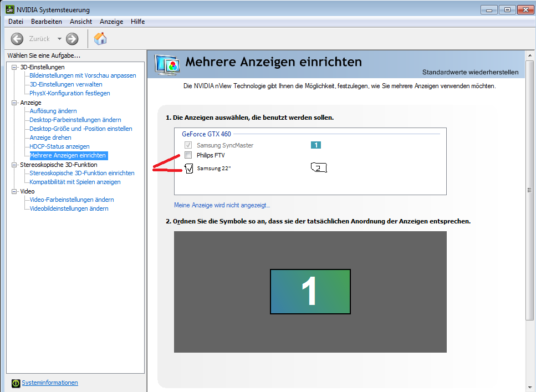This screenshot has height=392, width=536.
Task: Minimize the NVIDIA Systemsteuerung window
Action: (x=489, y=9)
